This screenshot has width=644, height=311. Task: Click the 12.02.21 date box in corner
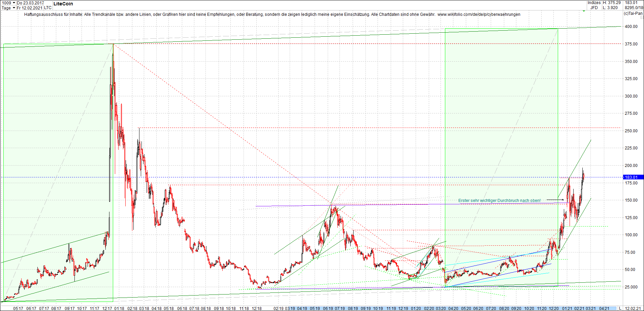633,308
